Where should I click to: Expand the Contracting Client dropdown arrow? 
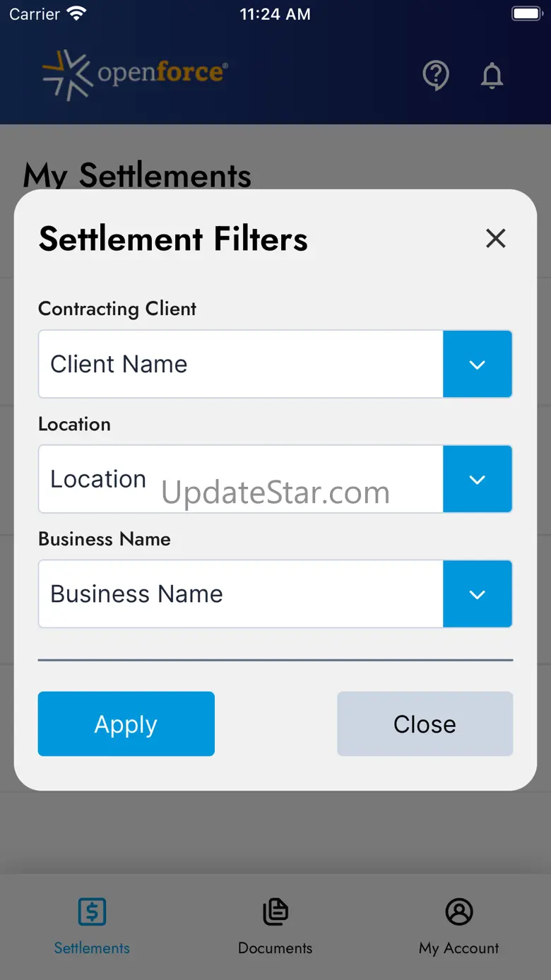[x=478, y=364]
